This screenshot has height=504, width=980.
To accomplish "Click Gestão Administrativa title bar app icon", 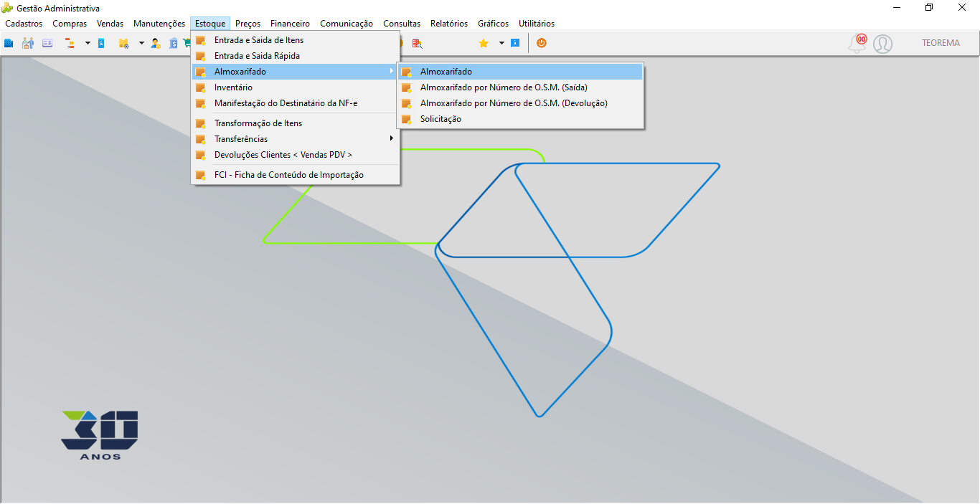I will (x=8, y=8).
